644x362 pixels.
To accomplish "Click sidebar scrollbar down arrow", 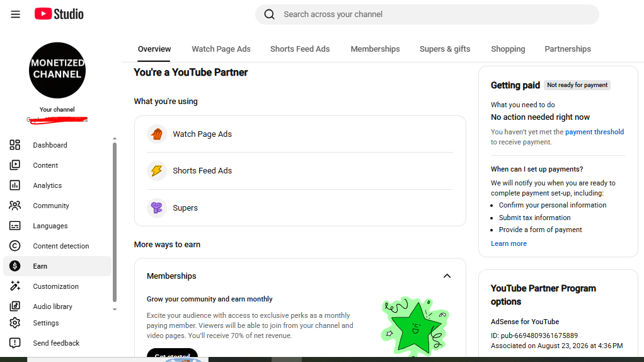I will (x=115, y=310).
